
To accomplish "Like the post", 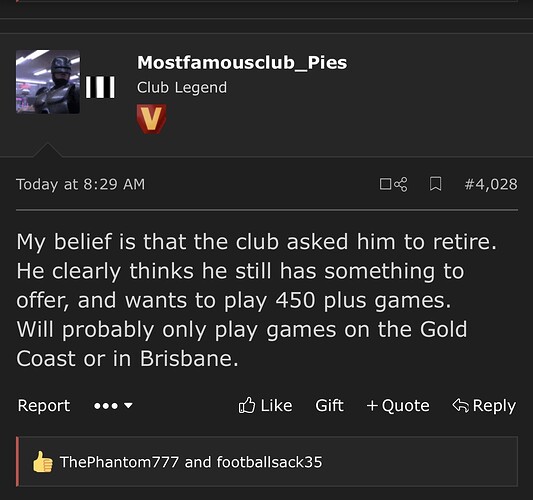I will pyautogui.click(x=265, y=405).
